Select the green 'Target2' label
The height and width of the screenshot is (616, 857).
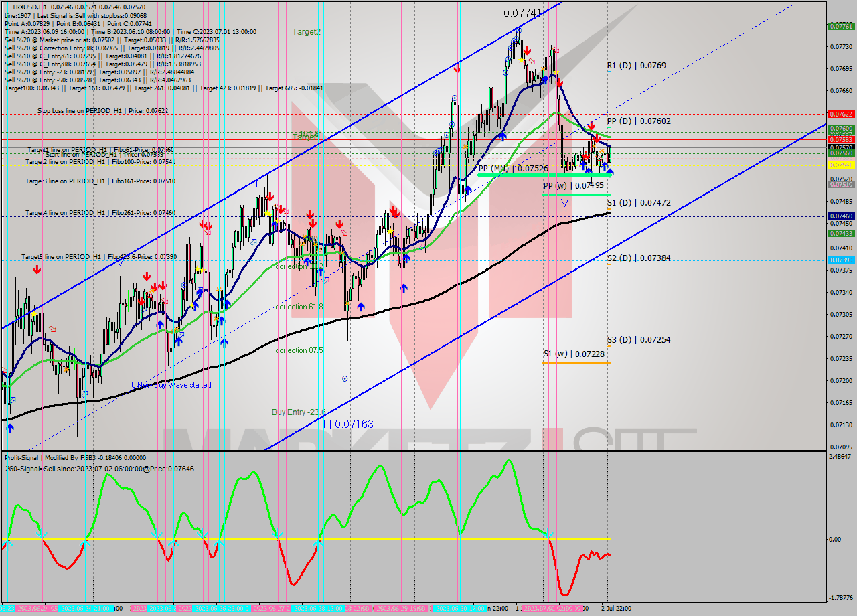tap(307, 31)
